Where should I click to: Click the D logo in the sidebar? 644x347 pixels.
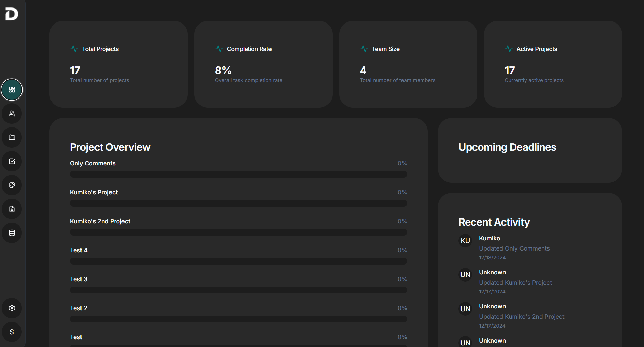12,14
